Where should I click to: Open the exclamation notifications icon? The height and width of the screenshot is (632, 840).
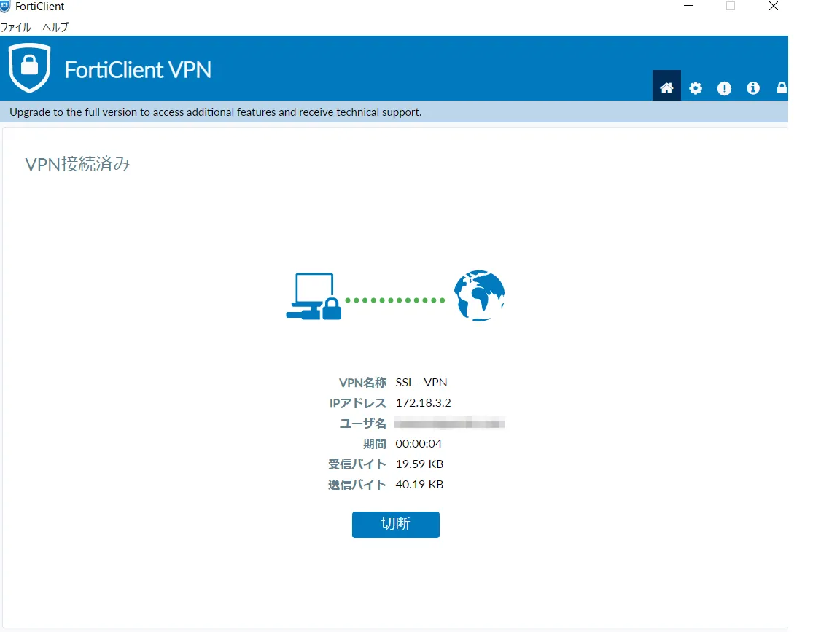[724, 88]
